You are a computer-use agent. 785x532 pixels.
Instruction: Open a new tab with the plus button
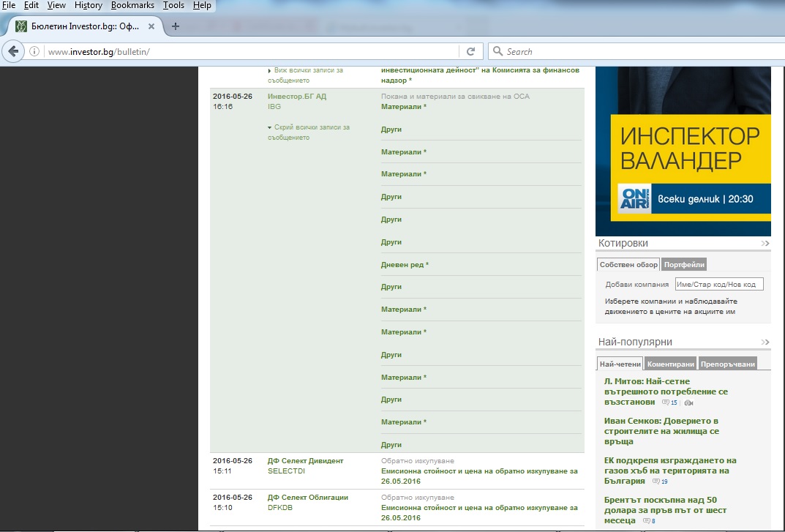click(176, 26)
